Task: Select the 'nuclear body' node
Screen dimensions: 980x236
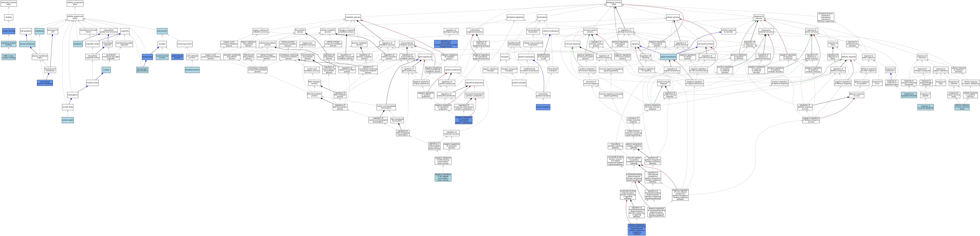Action: [x=68, y=107]
